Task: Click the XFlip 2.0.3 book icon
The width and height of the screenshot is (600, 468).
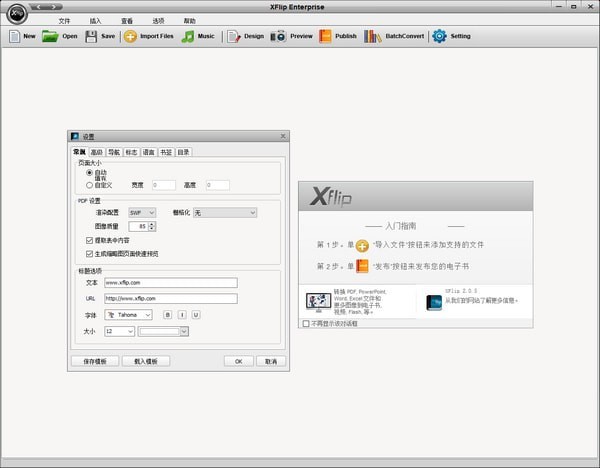Action: [434, 302]
